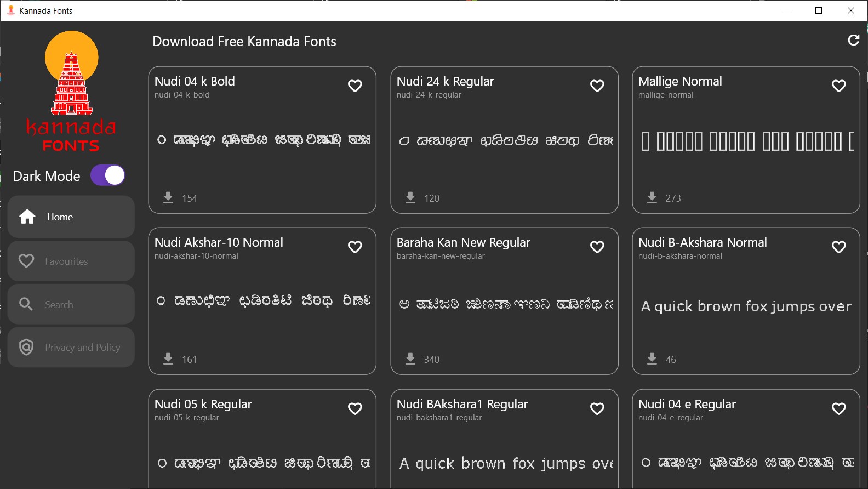Image resolution: width=868 pixels, height=489 pixels.
Task: Click the slug text nudi-akshar-10-normal
Action: 196,256
